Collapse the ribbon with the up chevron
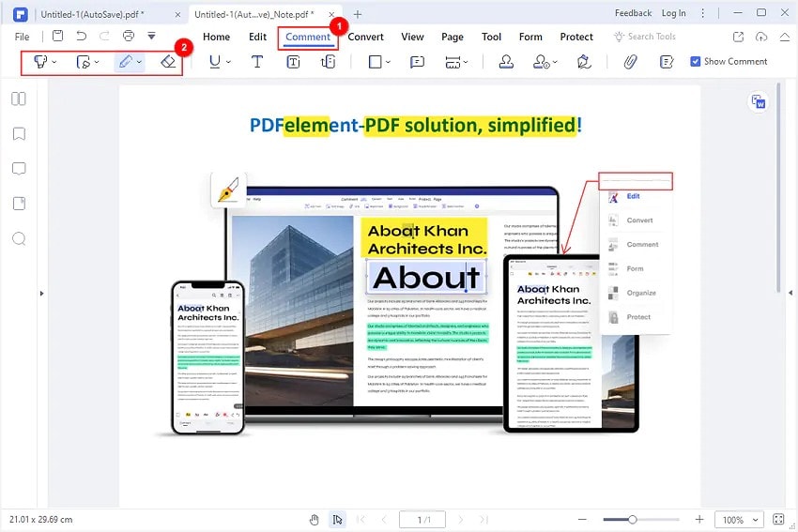The image size is (798, 532). coord(785,37)
